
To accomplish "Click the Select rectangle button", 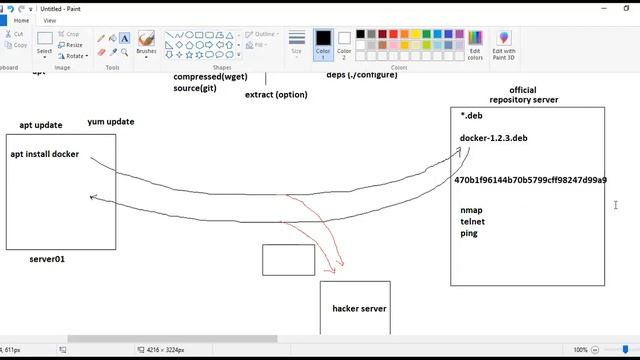I will pos(44,39).
